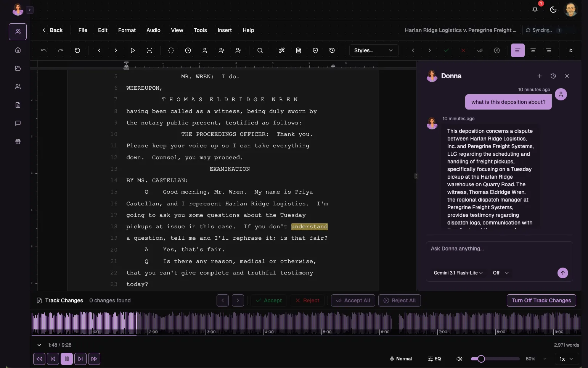Start a new Donna chat with plus
Screen dimensions: 588x368
540,76
